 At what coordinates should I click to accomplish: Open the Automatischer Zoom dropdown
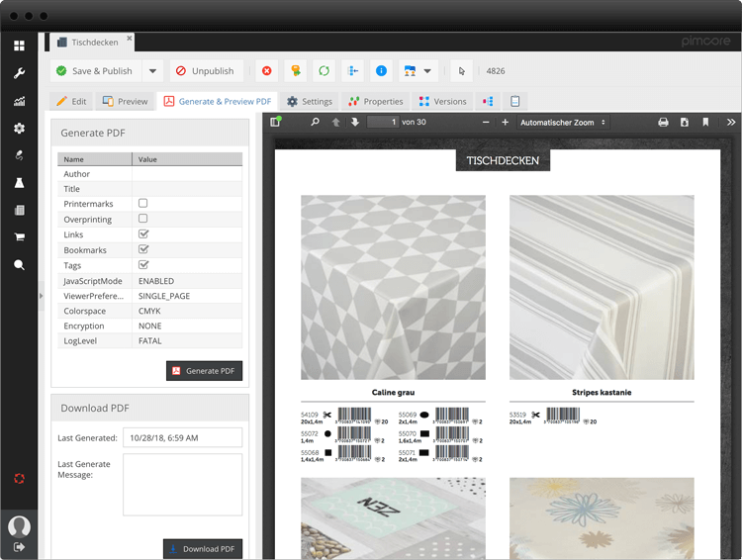pyautogui.click(x=563, y=123)
